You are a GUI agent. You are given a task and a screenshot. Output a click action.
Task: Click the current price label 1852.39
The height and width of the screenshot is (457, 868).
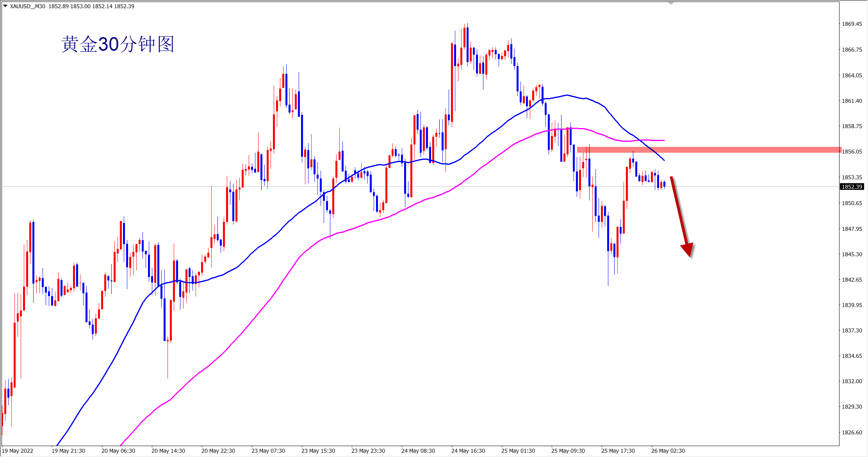click(x=851, y=187)
